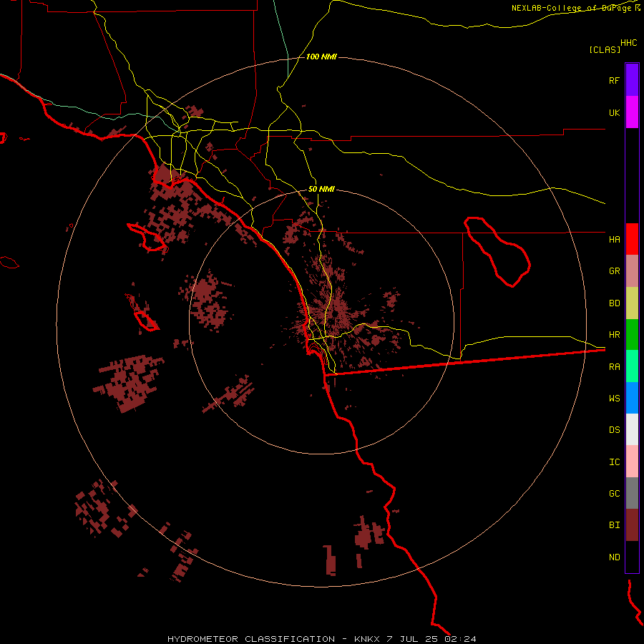Select the GR legend color block
Image resolution: width=644 pixels, height=644 pixels.
tap(632, 271)
